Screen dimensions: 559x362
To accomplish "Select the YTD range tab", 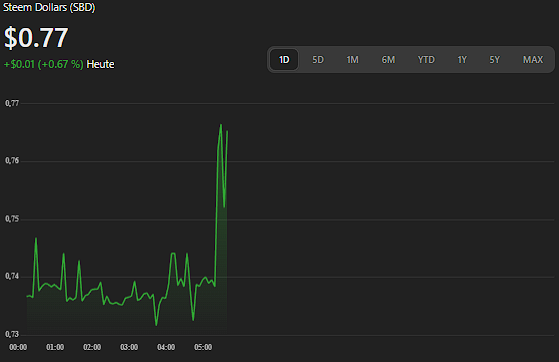I will pyautogui.click(x=426, y=60).
